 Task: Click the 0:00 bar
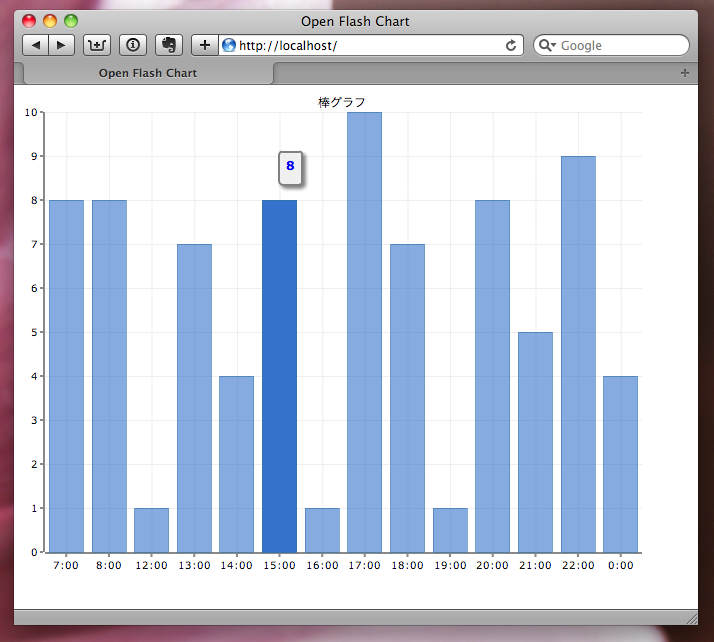coord(621,464)
